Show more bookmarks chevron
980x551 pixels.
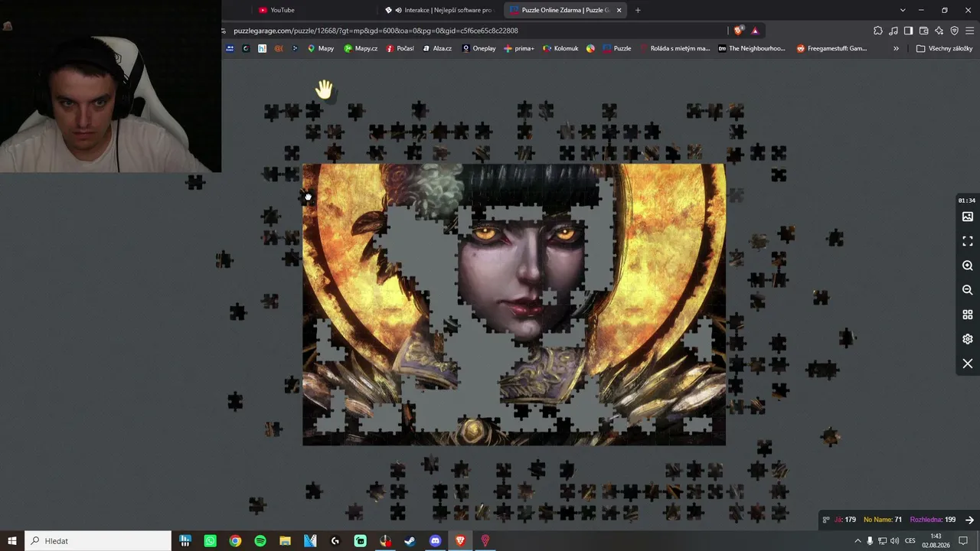click(x=896, y=48)
